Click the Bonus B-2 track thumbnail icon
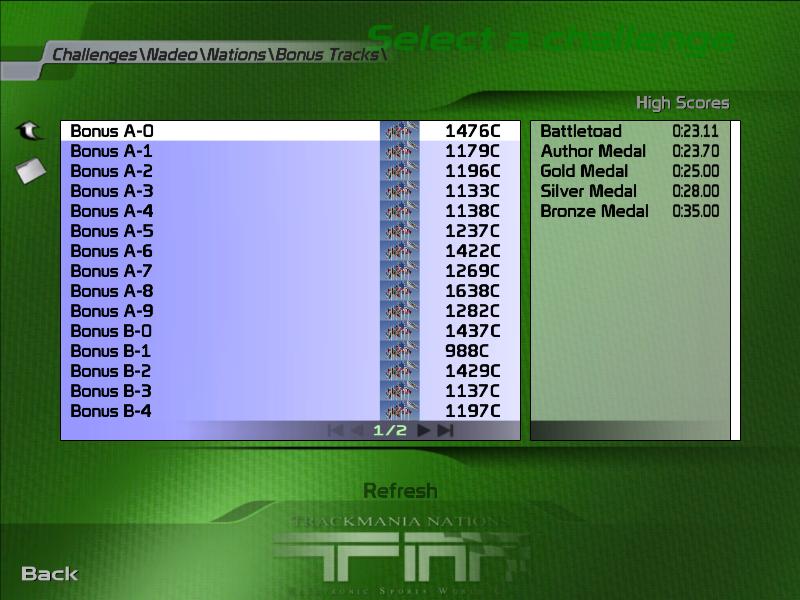This screenshot has height=600, width=800. point(399,371)
